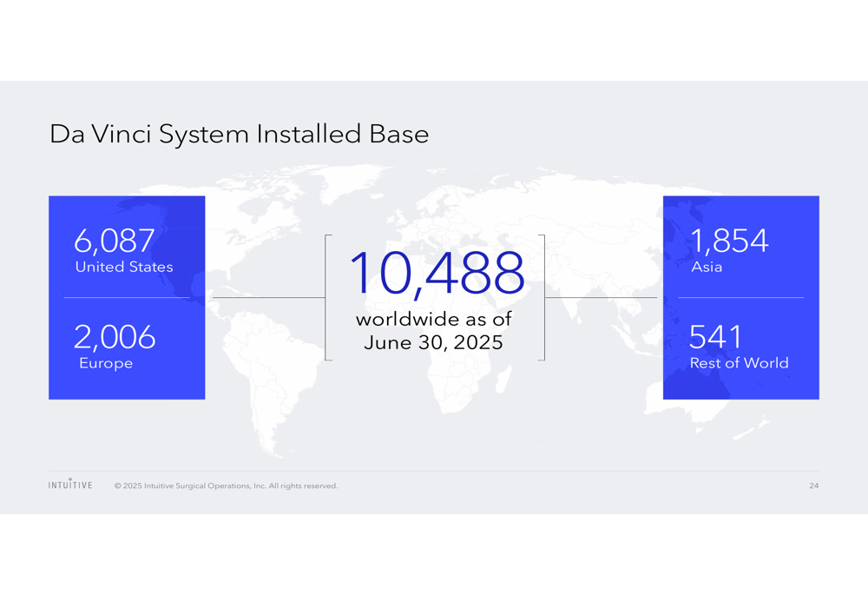Click the 'United States' label

(124, 267)
